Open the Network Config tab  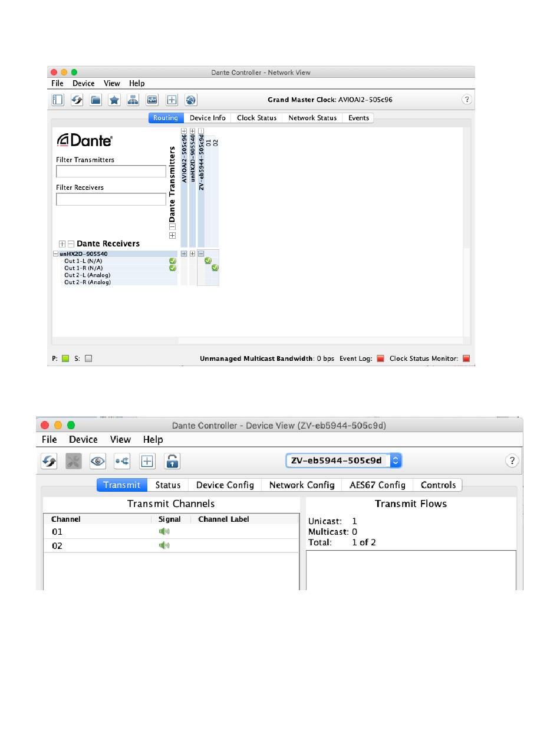point(302,485)
